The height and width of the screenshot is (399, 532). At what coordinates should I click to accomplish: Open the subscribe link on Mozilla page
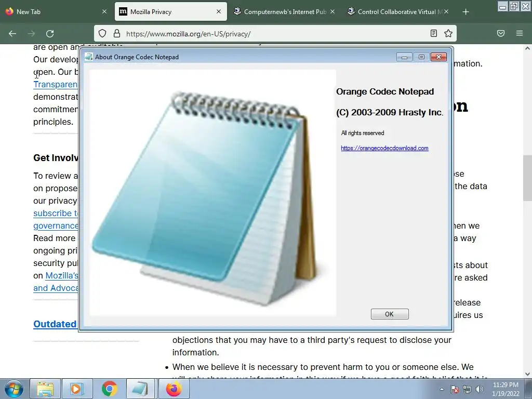coord(55,213)
